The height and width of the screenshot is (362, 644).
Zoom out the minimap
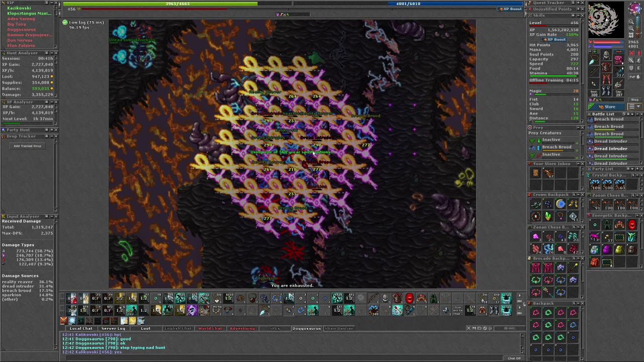(631, 22)
